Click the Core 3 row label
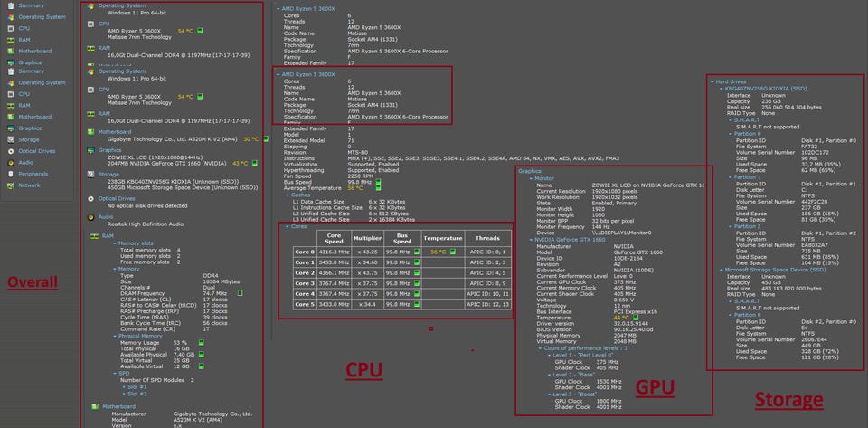Screen dimensions: 868x428 click(305, 283)
